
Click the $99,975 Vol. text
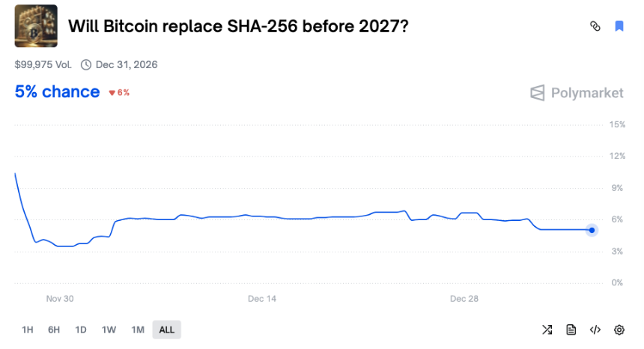[x=43, y=64]
